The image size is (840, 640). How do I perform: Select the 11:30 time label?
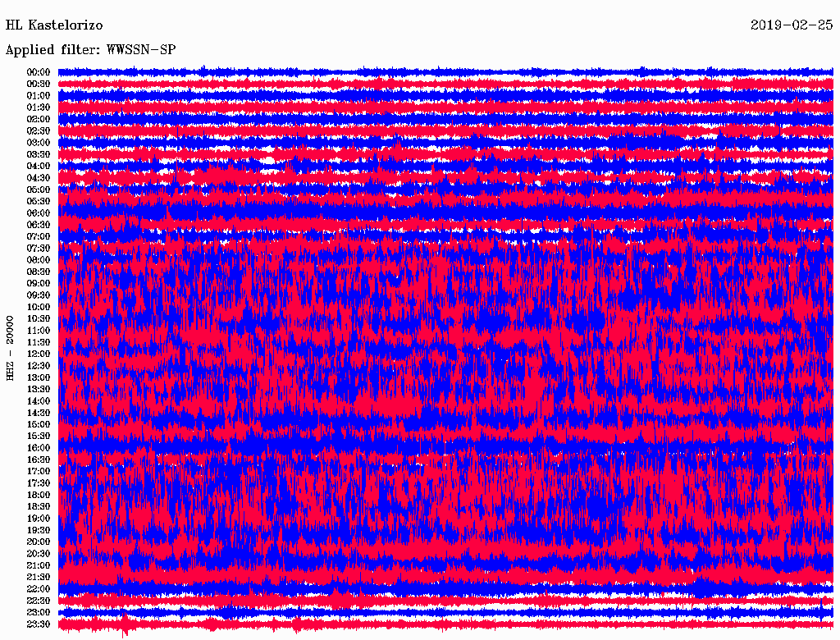point(39,342)
